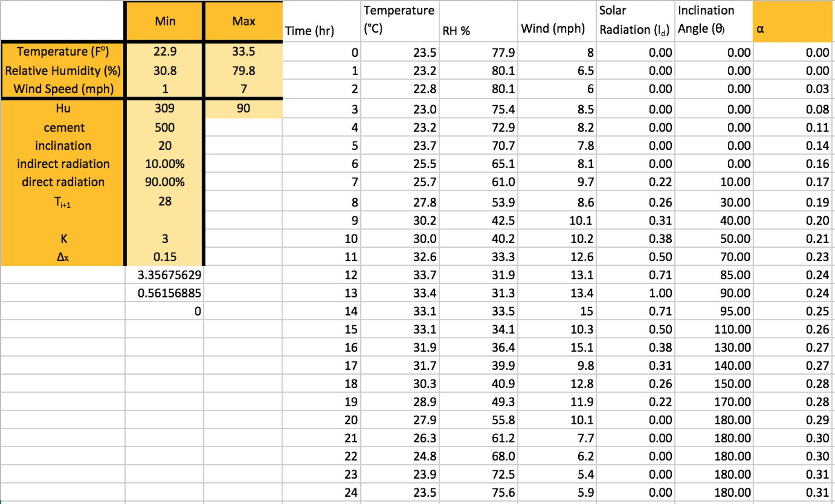Click the Hu value cell showing 309
The width and height of the screenshot is (835, 504).
(164, 108)
